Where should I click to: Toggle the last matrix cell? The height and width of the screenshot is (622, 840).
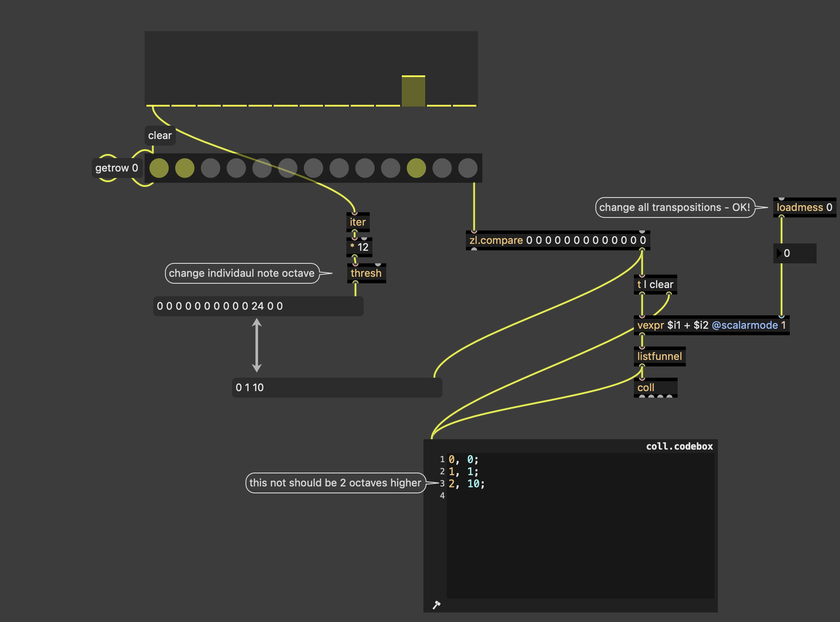(x=468, y=168)
